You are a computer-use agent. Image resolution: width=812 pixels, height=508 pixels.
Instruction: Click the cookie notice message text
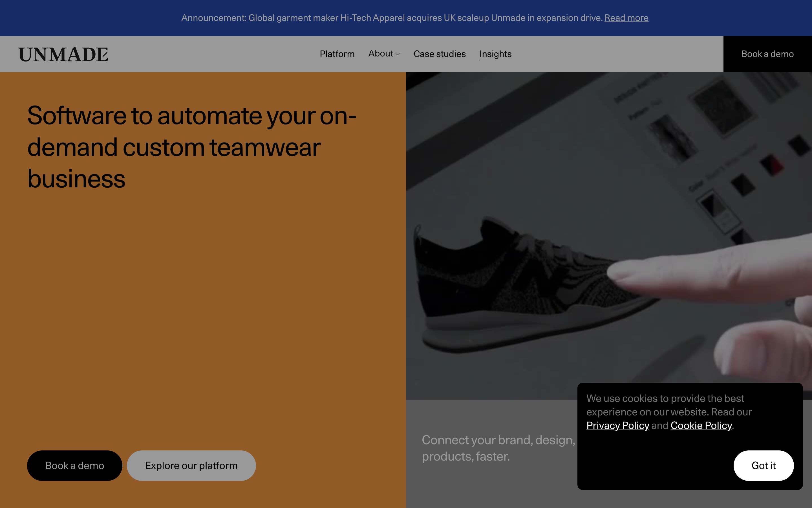click(x=669, y=412)
